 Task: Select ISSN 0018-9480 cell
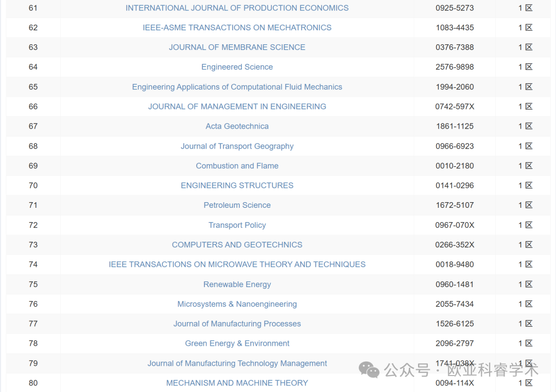tap(455, 264)
